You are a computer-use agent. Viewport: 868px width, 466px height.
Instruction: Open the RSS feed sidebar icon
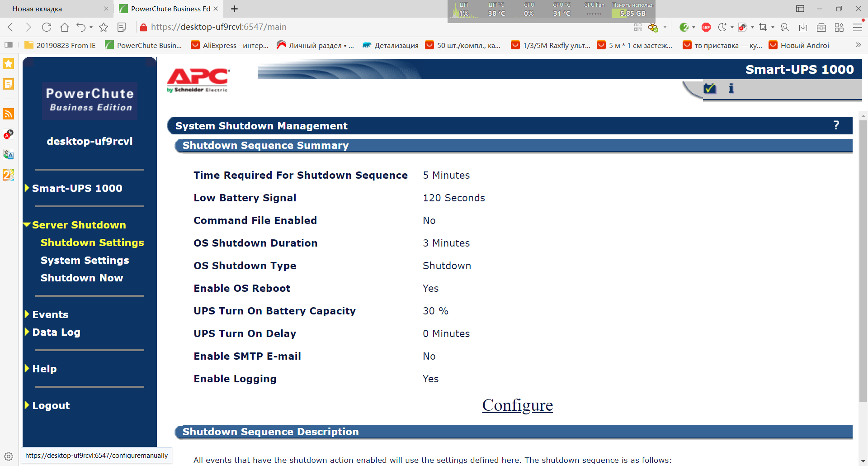(9, 114)
